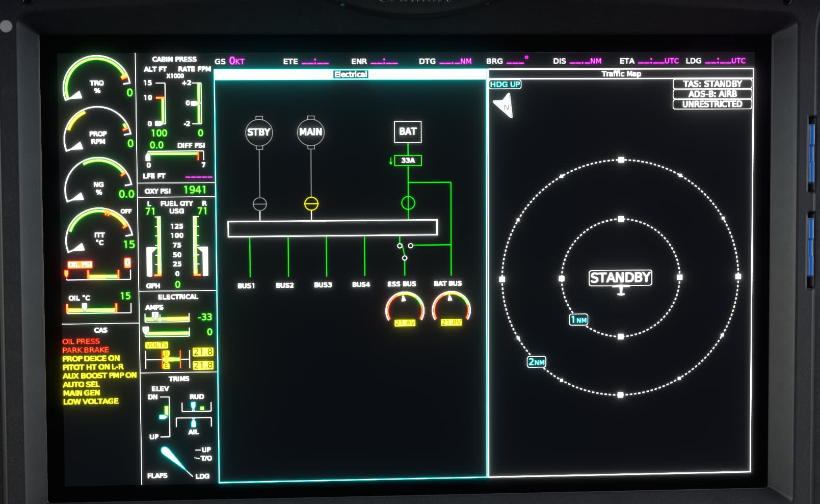This screenshot has height=504, width=820.
Task: Click the UNRESTRICTED altitude filter box
Action: (x=712, y=104)
